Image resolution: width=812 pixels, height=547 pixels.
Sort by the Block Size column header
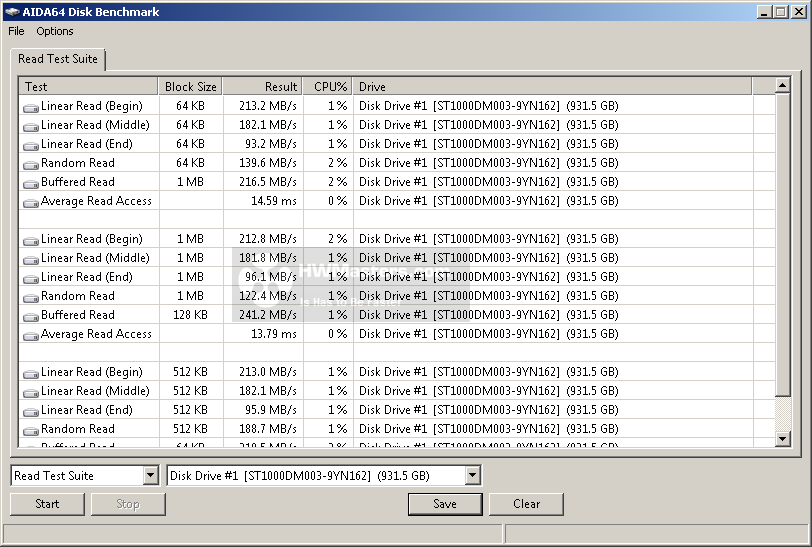190,87
